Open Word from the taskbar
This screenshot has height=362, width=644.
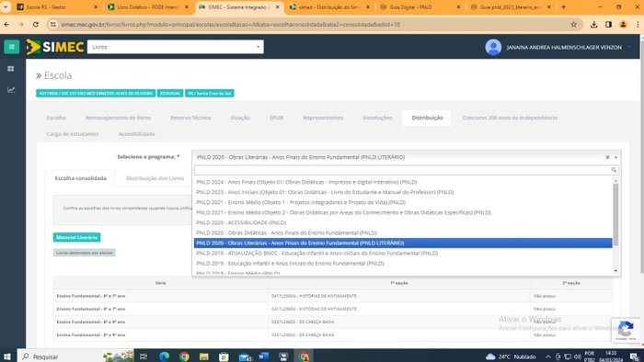pos(264,356)
